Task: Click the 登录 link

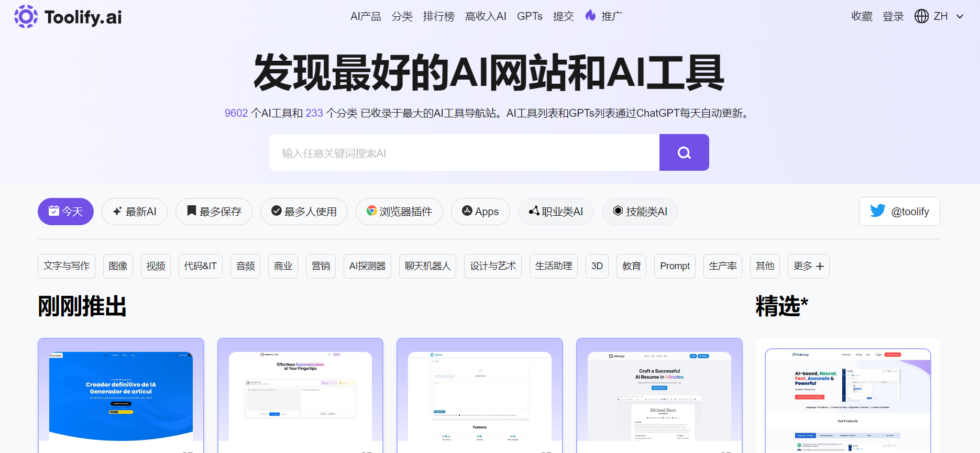Action: tap(893, 16)
